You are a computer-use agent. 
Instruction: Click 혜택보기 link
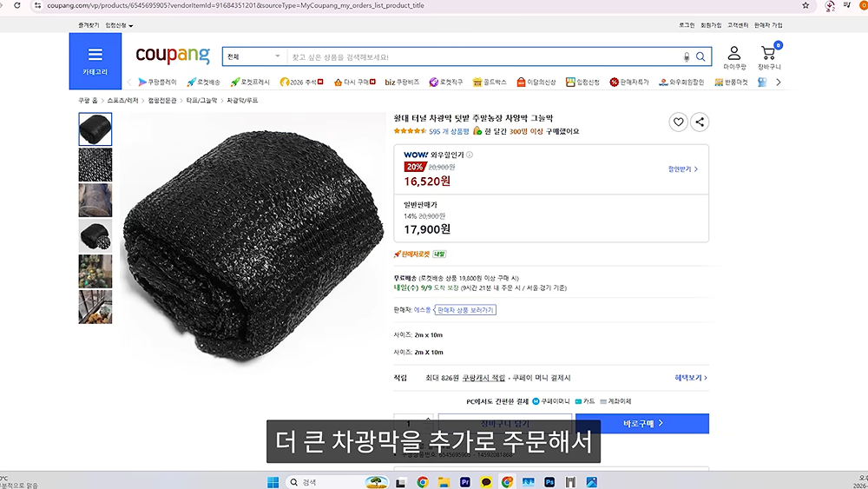(x=691, y=378)
